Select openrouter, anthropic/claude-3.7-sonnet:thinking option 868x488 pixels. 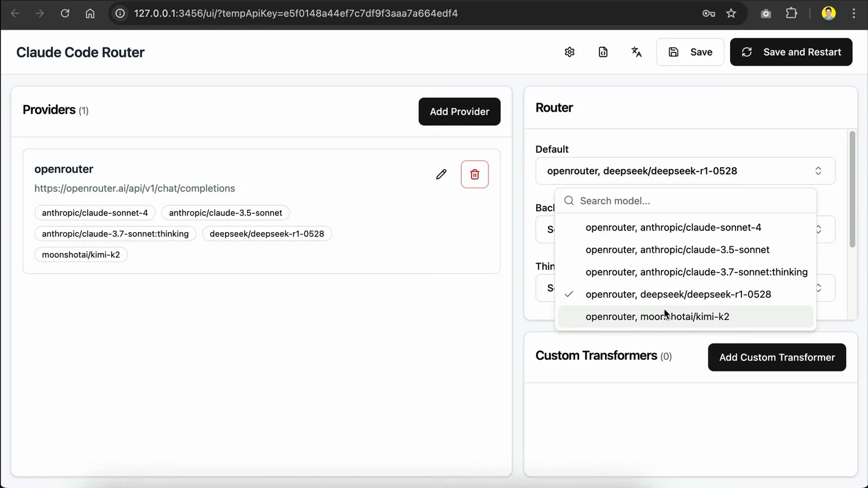click(x=686, y=272)
